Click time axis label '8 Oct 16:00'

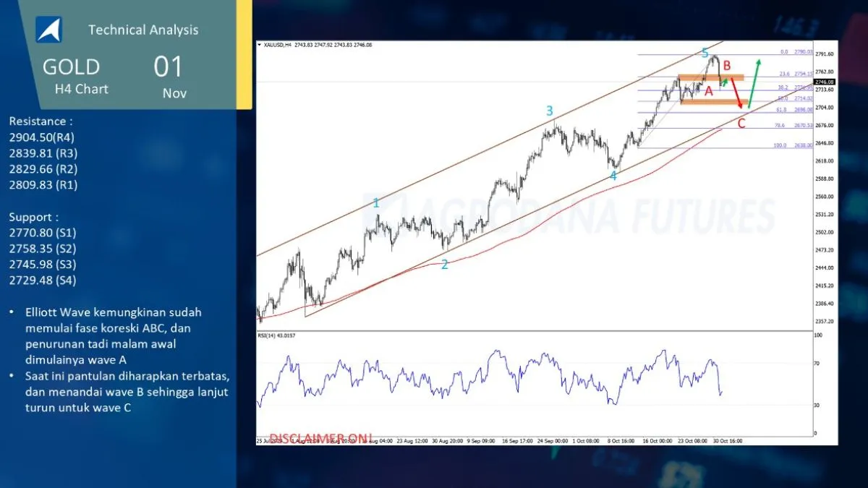pyautogui.click(x=621, y=440)
